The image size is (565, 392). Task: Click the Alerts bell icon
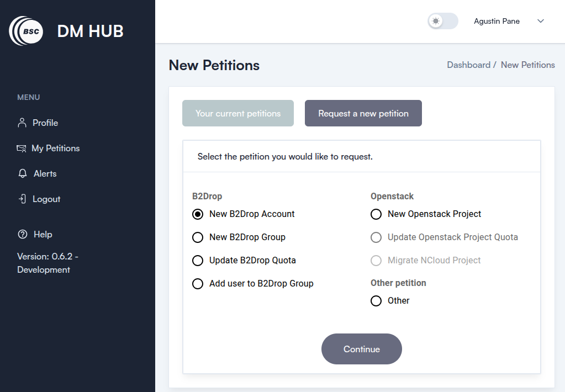click(22, 174)
